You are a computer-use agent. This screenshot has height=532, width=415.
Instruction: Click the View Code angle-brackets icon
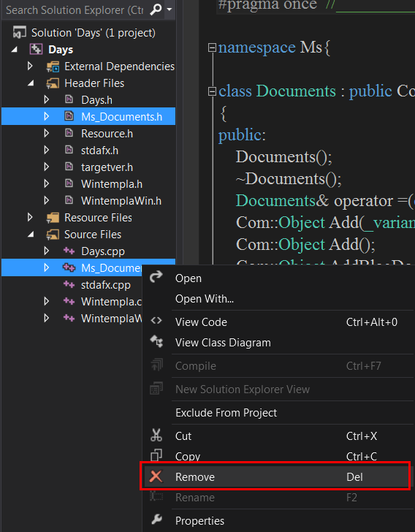156,321
